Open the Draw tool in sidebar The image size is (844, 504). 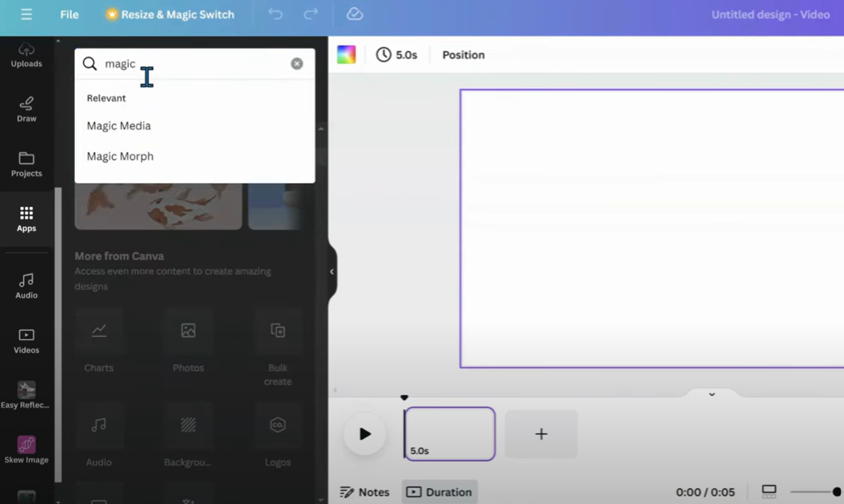tap(27, 109)
